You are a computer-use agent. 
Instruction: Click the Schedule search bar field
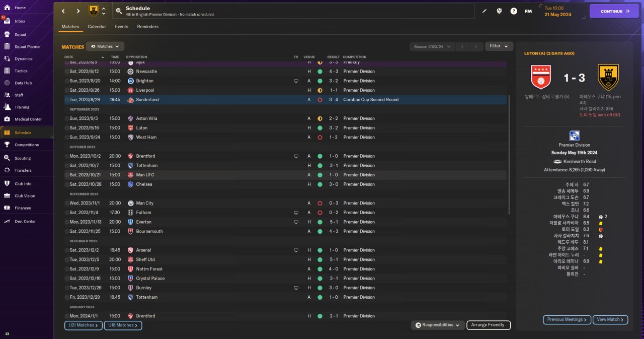tap(293, 11)
